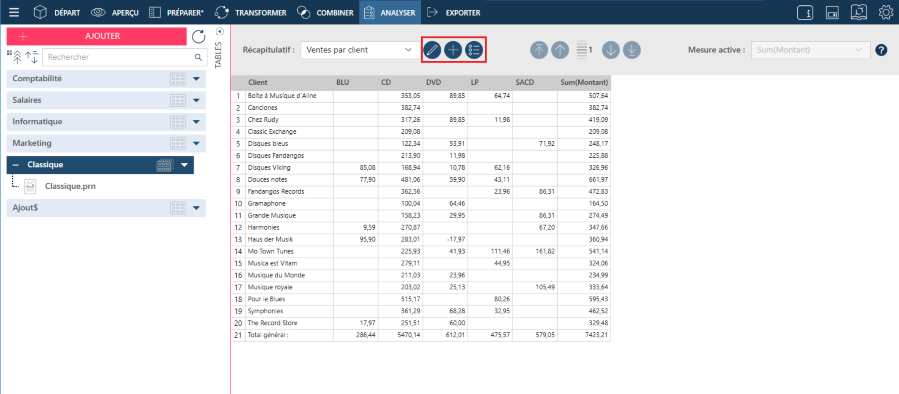This screenshot has width=899, height=394.
Task: Click the plus new summary icon
Action: (453, 50)
